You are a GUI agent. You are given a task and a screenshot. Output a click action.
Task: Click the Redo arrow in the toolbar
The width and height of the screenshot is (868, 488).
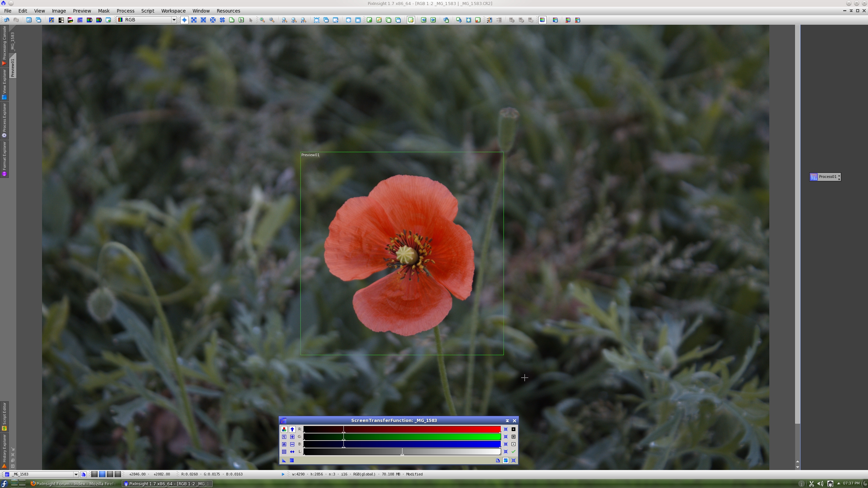16,20
